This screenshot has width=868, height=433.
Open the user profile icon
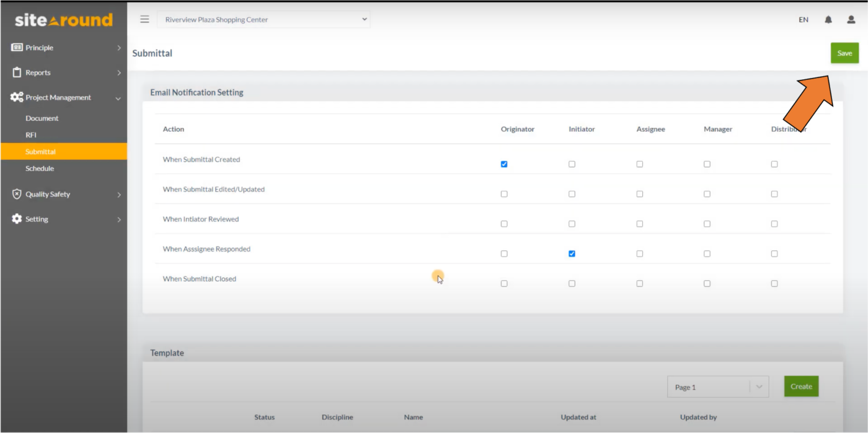pos(851,19)
